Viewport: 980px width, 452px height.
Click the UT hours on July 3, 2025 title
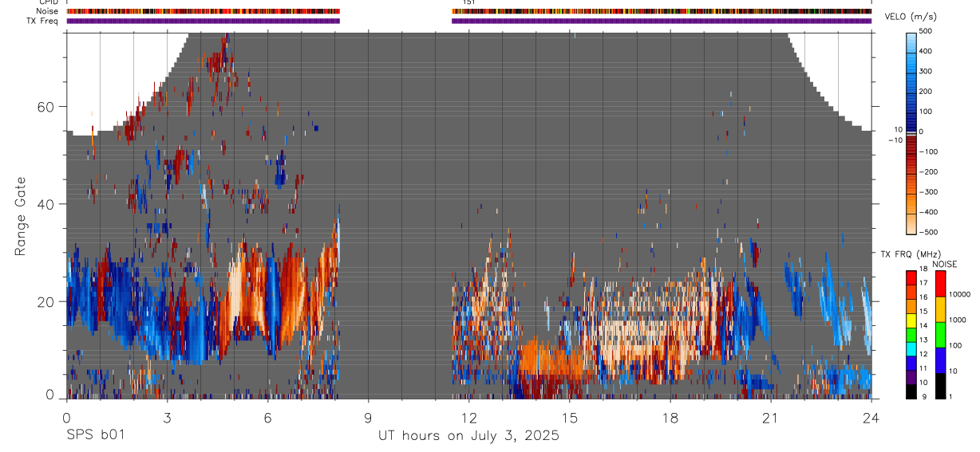pos(468,436)
